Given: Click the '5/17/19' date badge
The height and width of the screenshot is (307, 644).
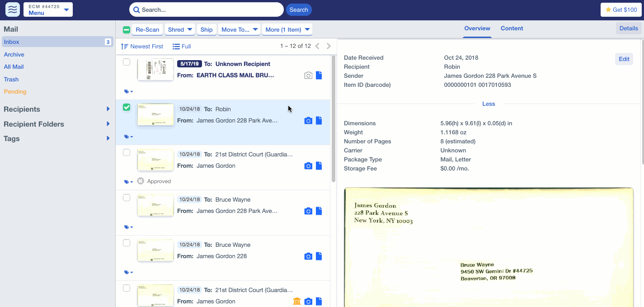Looking at the screenshot, I should [189, 64].
